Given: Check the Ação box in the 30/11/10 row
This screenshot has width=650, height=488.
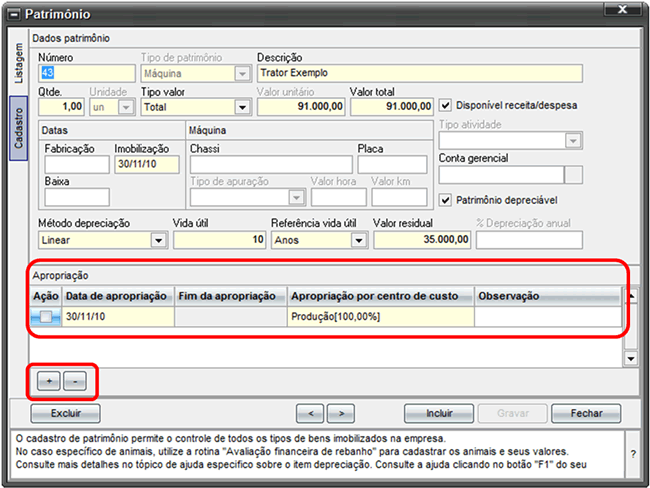Looking at the screenshot, I should tap(46, 317).
